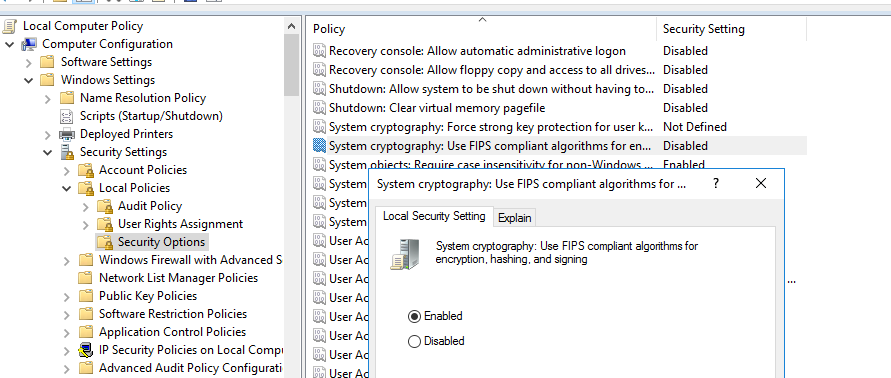Click the Computer Configuration icon
Viewport: 891px width, 378px height.
[x=30, y=44]
